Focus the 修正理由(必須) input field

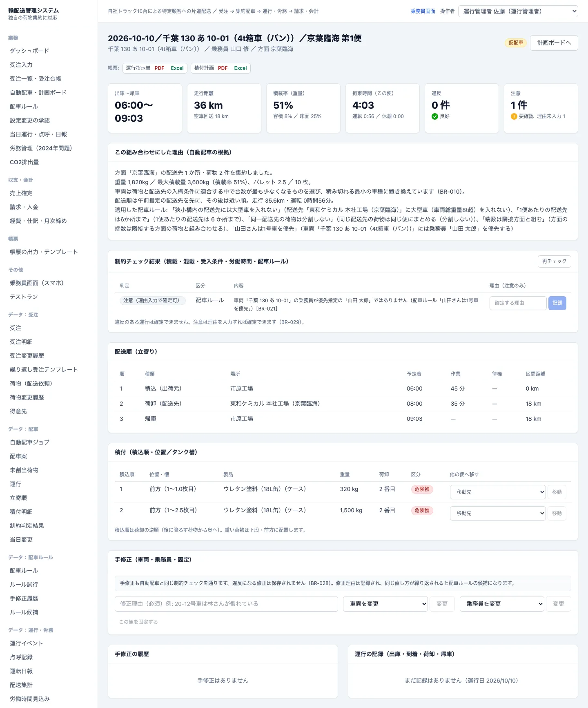[x=226, y=604]
